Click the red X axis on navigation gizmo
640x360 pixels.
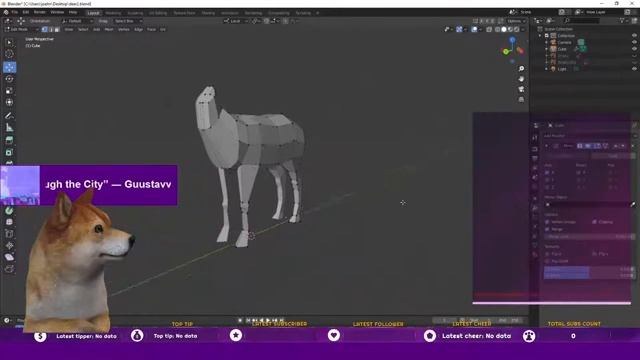click(520, 51)
